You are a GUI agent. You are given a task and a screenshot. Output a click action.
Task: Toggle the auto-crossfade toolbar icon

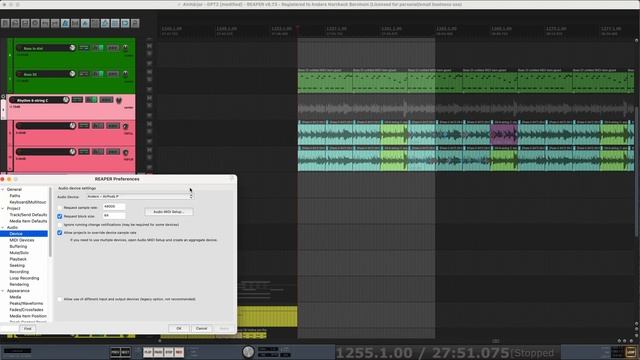tap(75, 23)
